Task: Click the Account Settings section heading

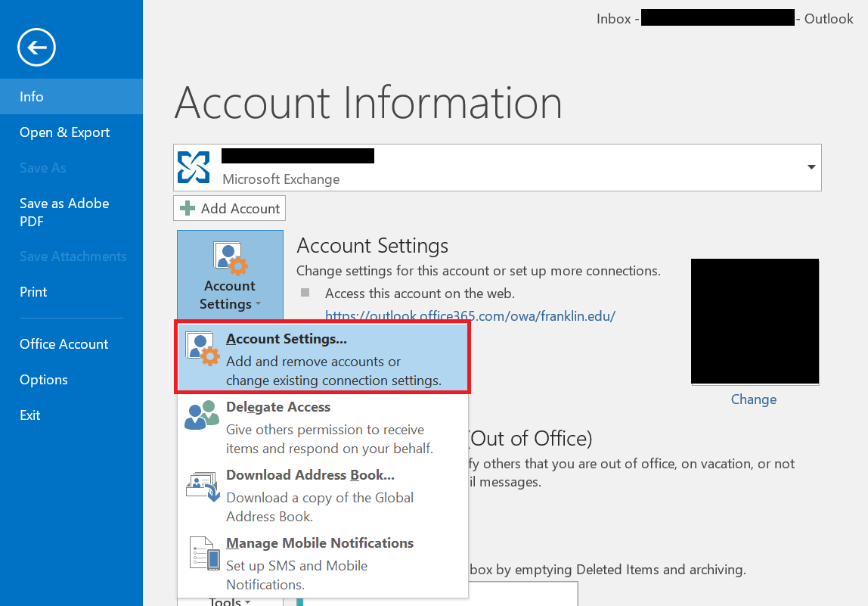Action: pos(373,245)
